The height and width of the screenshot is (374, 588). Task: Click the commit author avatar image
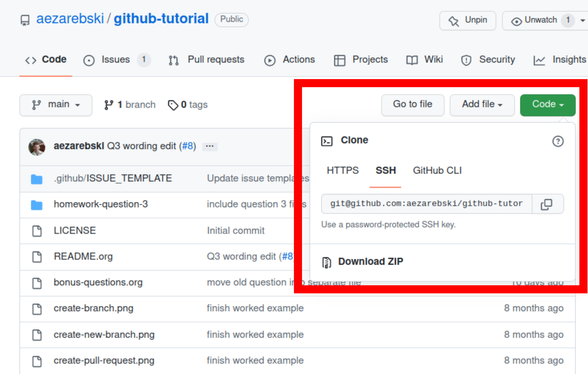37,147
